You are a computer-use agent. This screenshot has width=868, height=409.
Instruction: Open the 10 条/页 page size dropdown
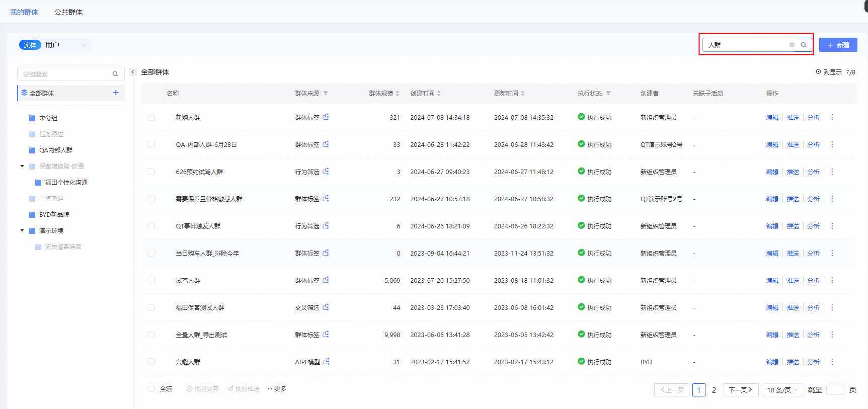(x=782, y=390)
